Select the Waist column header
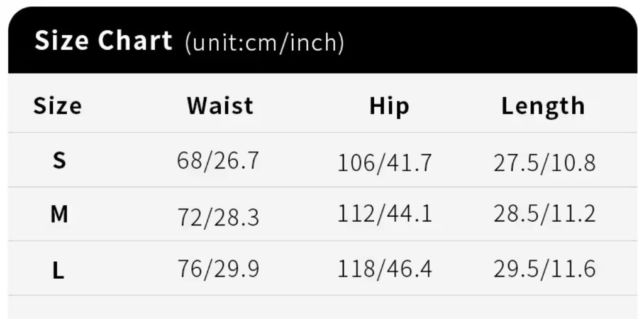 click(x=220, y=105)
